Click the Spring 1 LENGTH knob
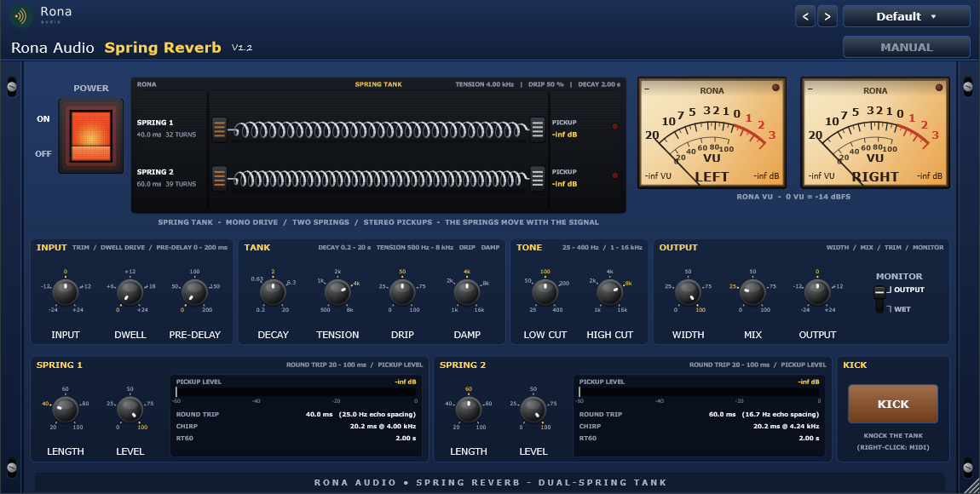 tap(65, 409)
